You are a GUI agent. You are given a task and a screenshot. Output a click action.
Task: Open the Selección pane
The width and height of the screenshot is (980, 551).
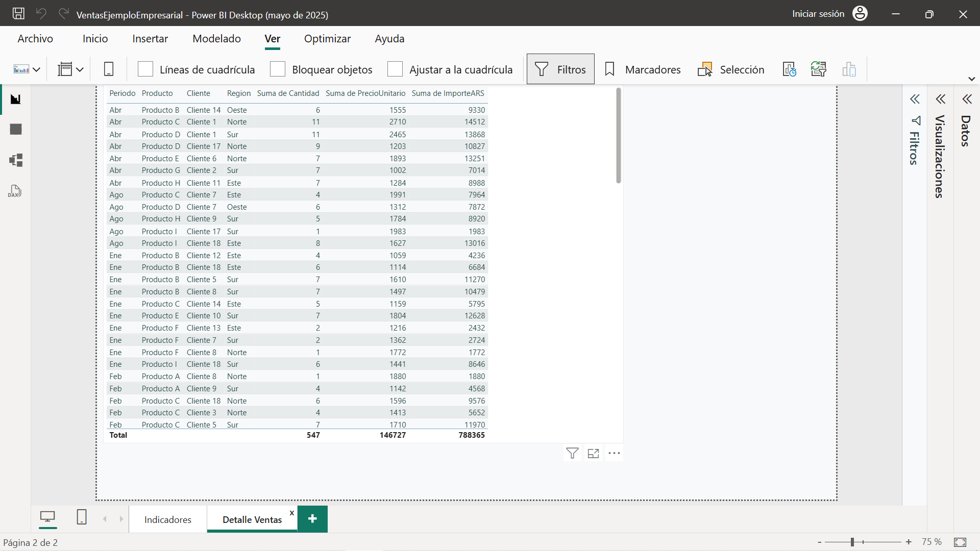(x=731, y=69)
